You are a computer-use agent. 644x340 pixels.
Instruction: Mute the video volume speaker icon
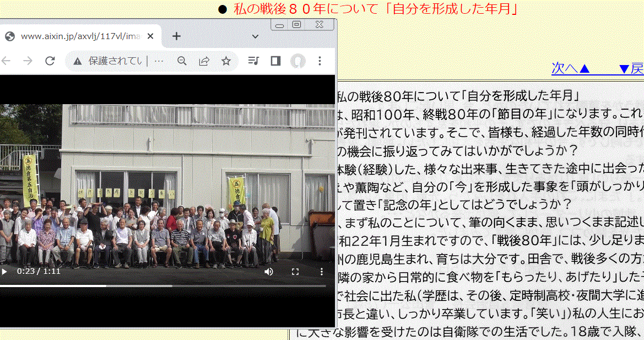tap(269, 272)
